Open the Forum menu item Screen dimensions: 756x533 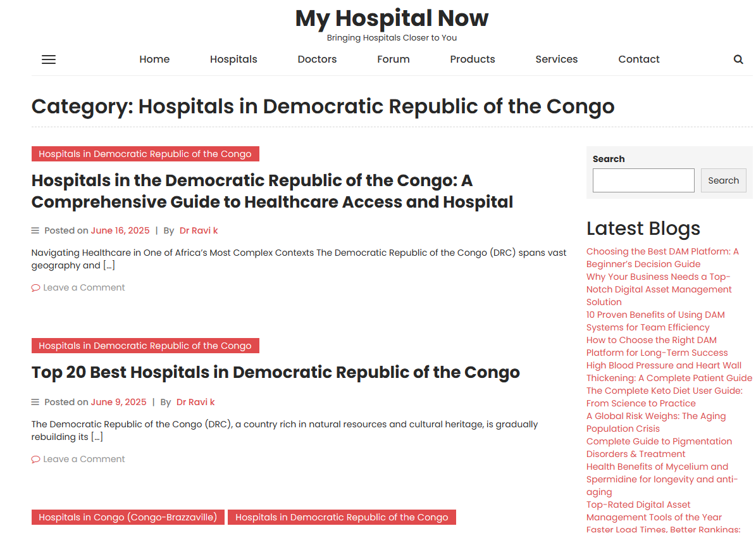click(x=393, y=59)
